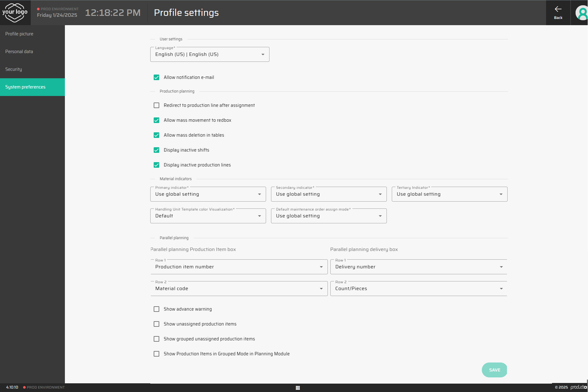Click the Tertiary Indicator dropdown arrow
Screen dimensions: 588x392
(501, 194)
